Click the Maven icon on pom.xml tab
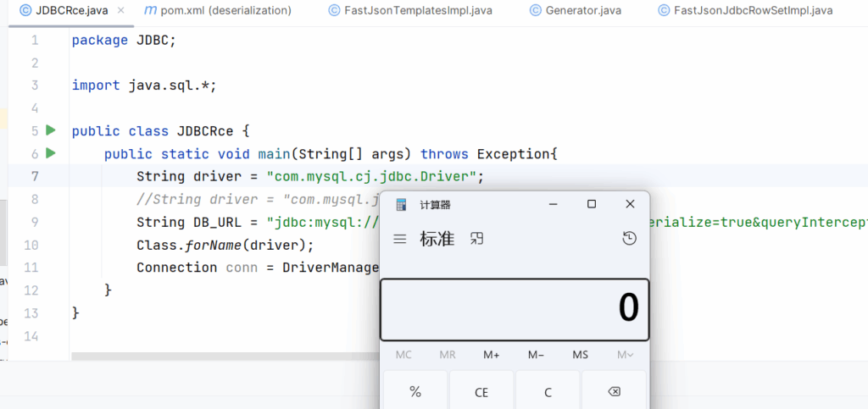Image resolution: width=868 pixels, height=409 pixels. (151, 11)
